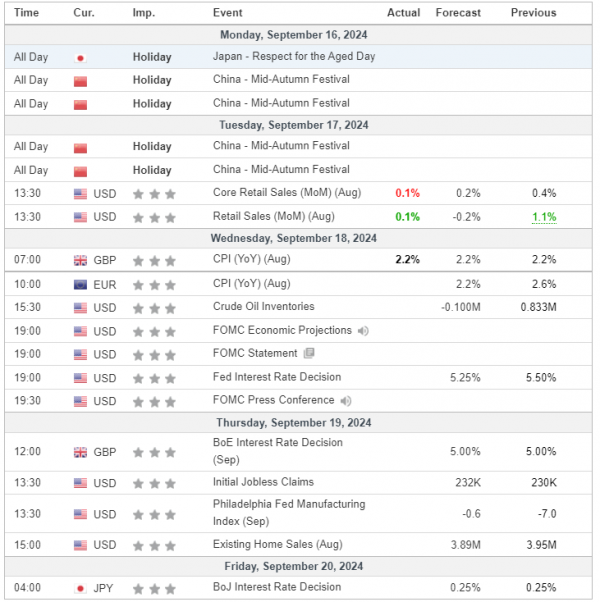
Task: Click the US flag in FOMC Economic Projections row
Action: [x=80, y=331]
